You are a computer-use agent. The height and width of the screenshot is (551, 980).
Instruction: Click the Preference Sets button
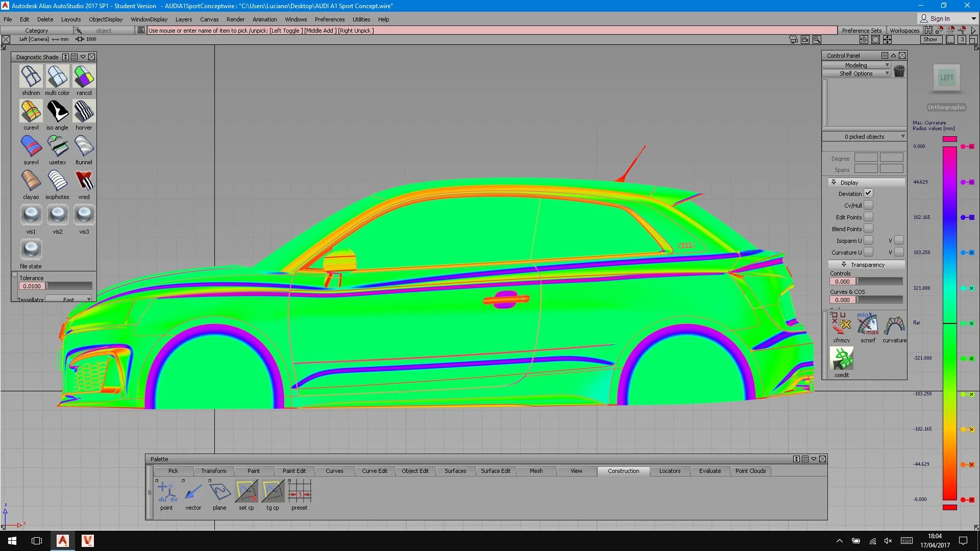[862, 31]
